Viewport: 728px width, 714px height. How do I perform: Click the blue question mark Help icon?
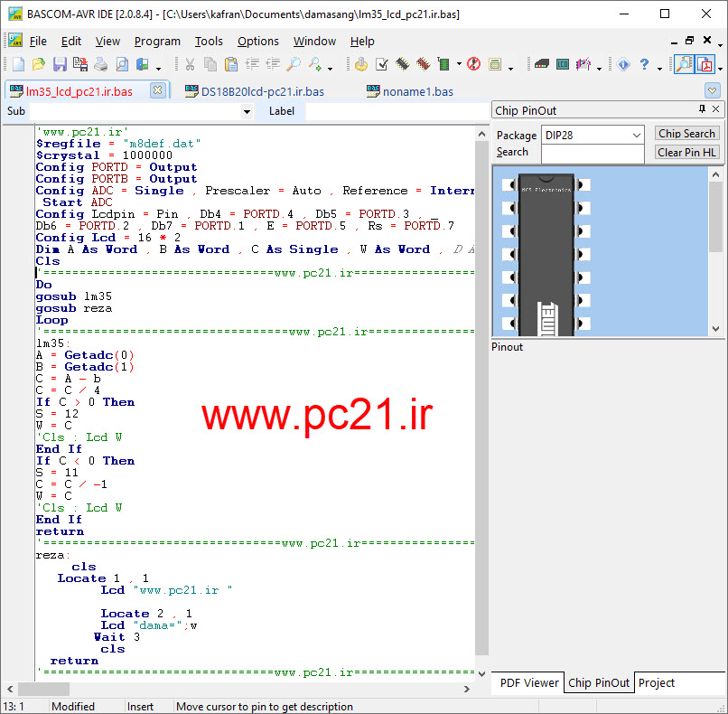coord(644,64)
